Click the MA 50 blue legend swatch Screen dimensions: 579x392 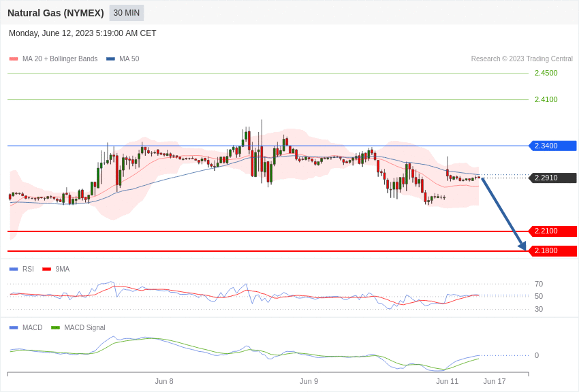pos(110,59)
